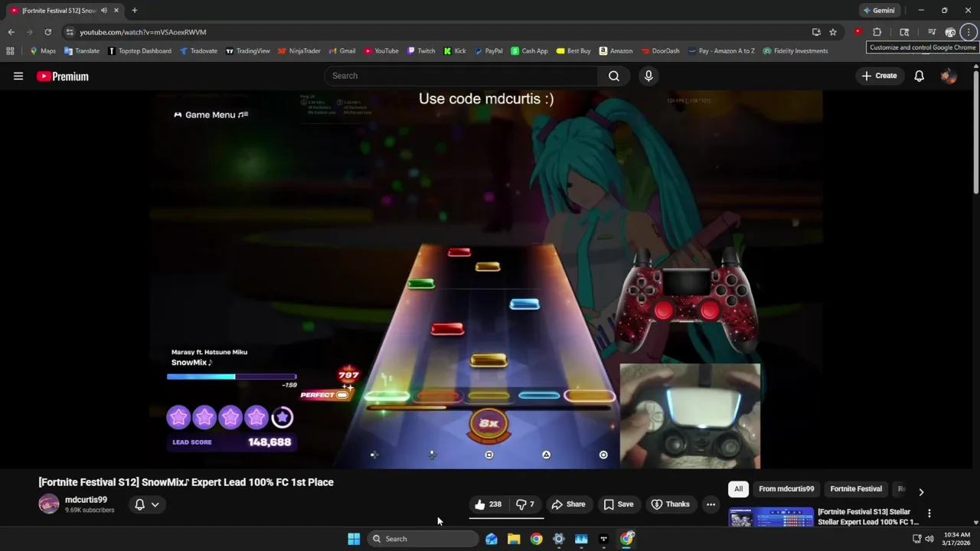The height and width of the screenshot is (551, 980).
Task: Start voice search with the microphone icon
Action: click(648, 76)
